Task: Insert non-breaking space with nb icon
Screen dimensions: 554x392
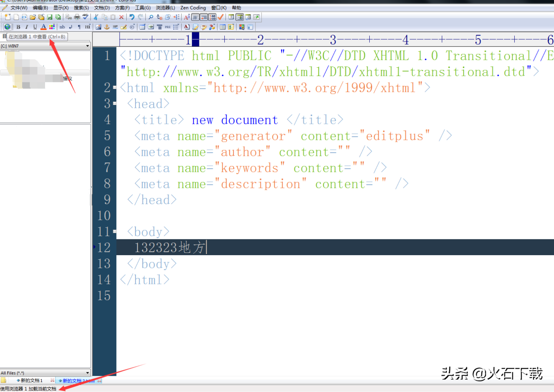Action: pos(62,27)
